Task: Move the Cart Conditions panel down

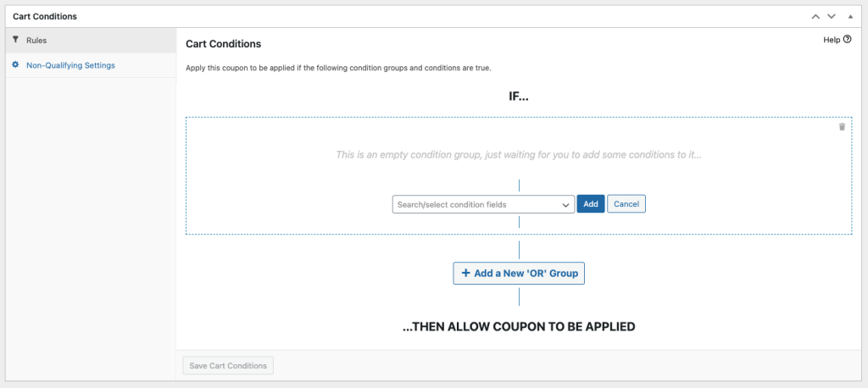Action: coord(831,17)
